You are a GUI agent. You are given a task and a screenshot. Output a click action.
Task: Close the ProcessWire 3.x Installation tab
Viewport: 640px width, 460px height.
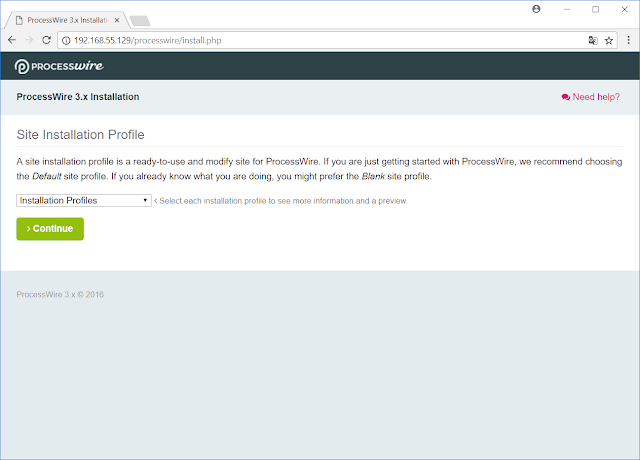pyautogui.click(x=117, y=20)
